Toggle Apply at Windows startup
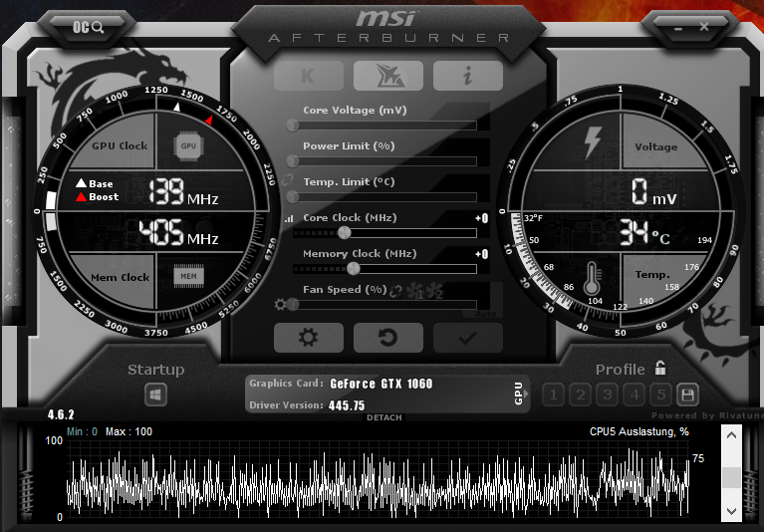 click(156, 395)
